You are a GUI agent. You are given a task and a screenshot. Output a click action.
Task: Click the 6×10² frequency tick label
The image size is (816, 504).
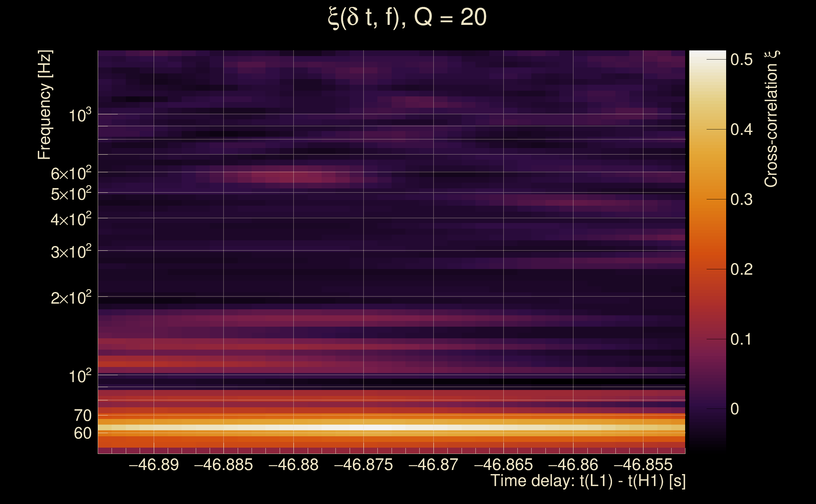pyautogui.click(x=71, y=174)
